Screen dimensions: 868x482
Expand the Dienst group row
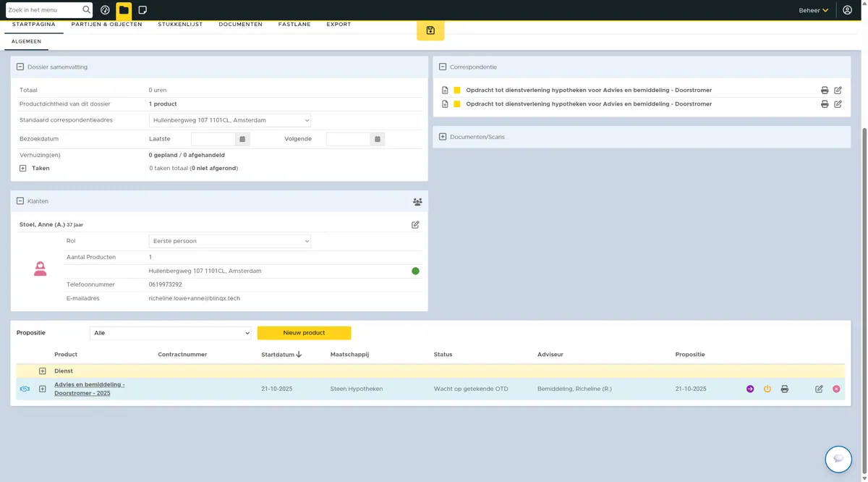(43, 371)
